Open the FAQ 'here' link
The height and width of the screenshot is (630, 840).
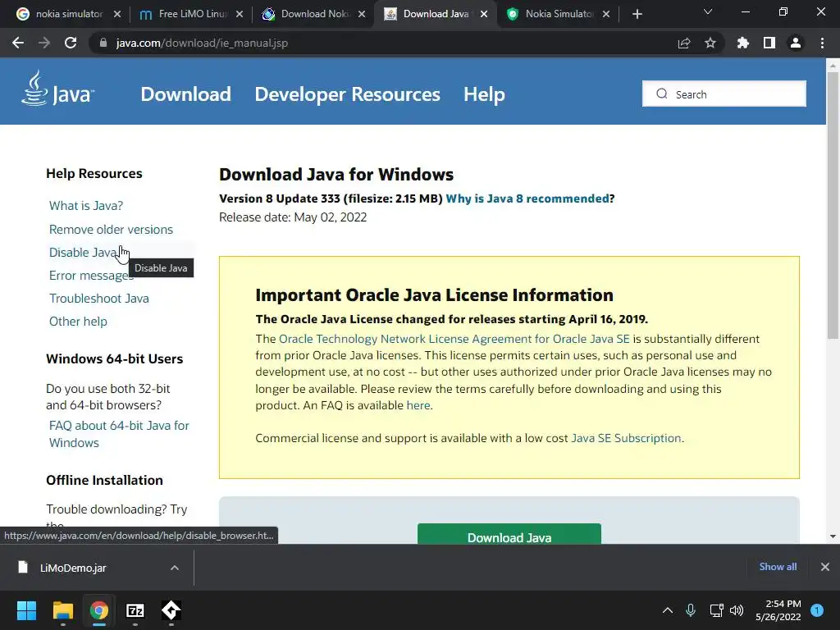418,405
